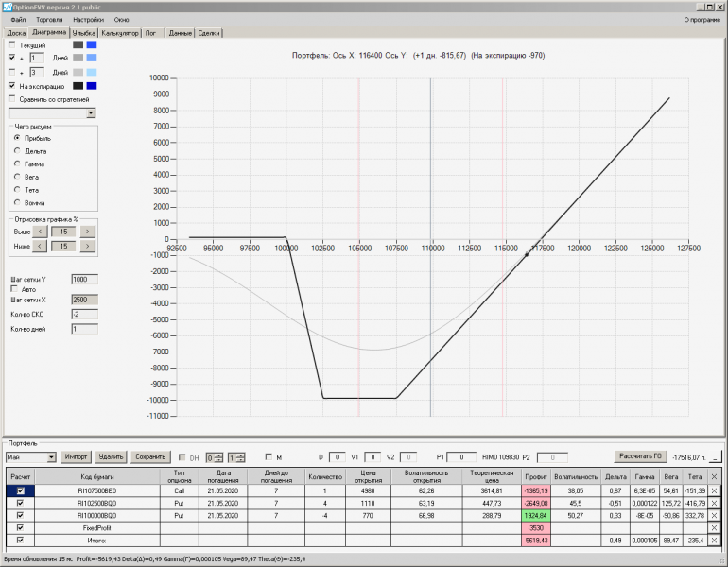Image resolution: width=728 pixels, height=567 pixels.
Task: Remove the FixedProfit row with X
Action: coord(714,528)
